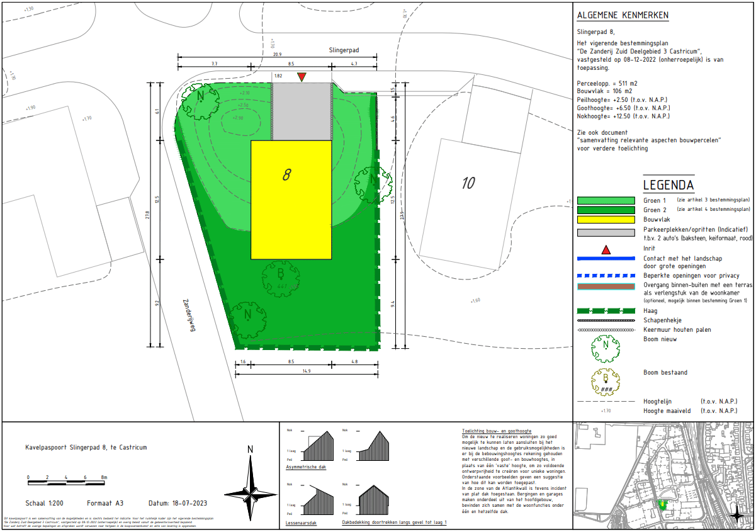
Task: Click the 'Asymmetrische dak' roof diagram
Action: pyautogui.click(x=319, y=446)
